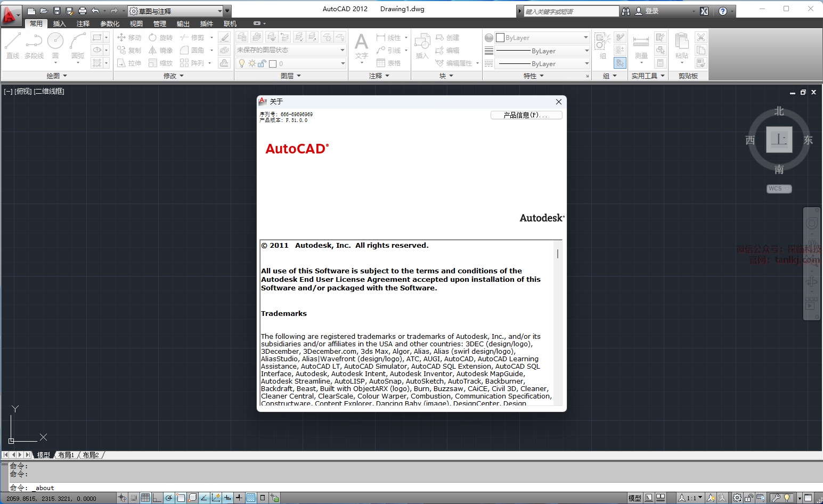
Task: Click the Save icon in quick access toolbar
Action: 57,11
